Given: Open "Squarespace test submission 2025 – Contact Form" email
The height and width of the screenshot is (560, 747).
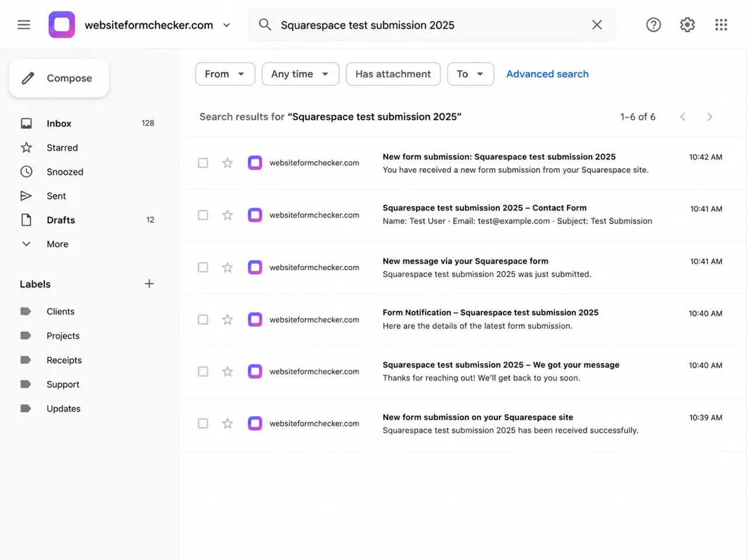Looking at the screenshot, I should [463, 215].
